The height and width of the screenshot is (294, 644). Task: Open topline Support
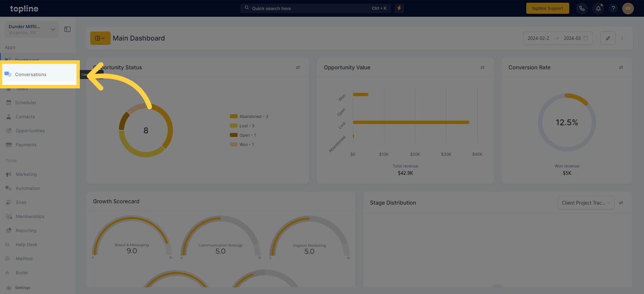tap(547, 8)
